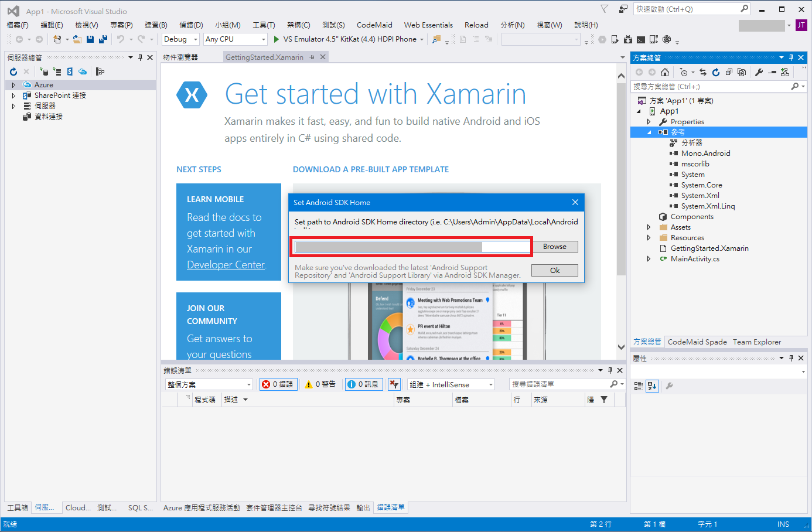Click Find in Files toolbar icon
812x532 pixels.
(x=436, y=39)
